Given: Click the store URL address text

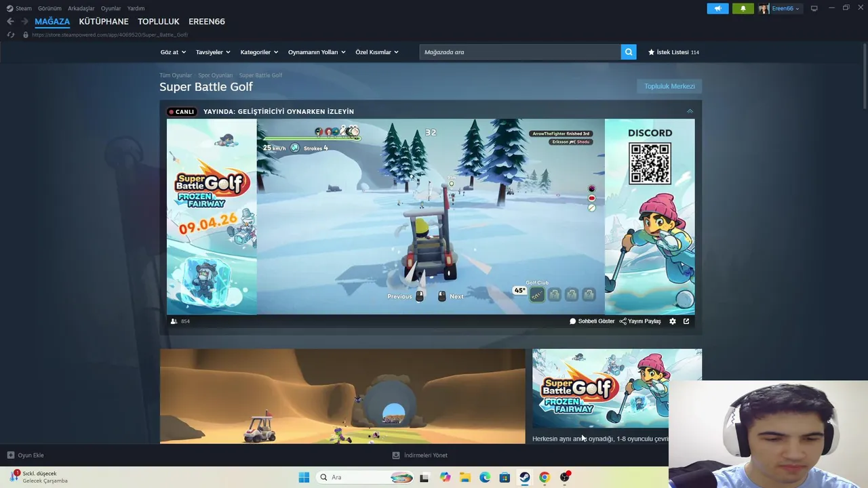Looking at the screenshot, I should coord(110,35).
